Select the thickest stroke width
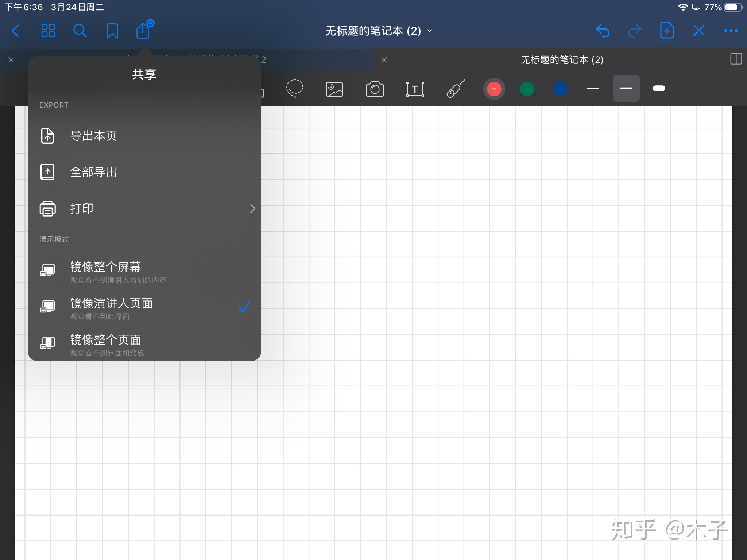The height and width of the screenshot is (560, 747). pos(659,88)
